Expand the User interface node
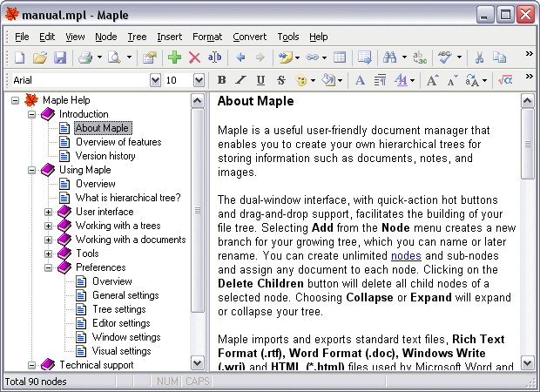Viewport: 540px width, 392px height. tap(48, 212)
